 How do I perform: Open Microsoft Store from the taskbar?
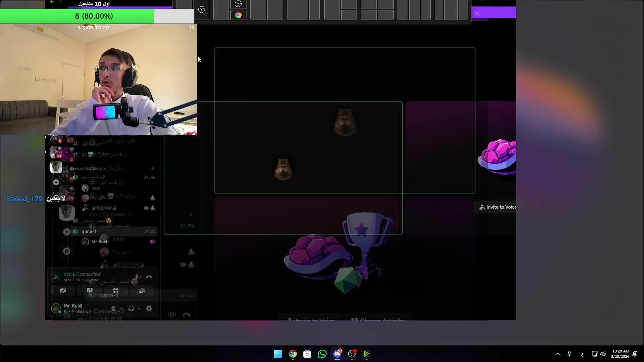[x=307, y=354]
